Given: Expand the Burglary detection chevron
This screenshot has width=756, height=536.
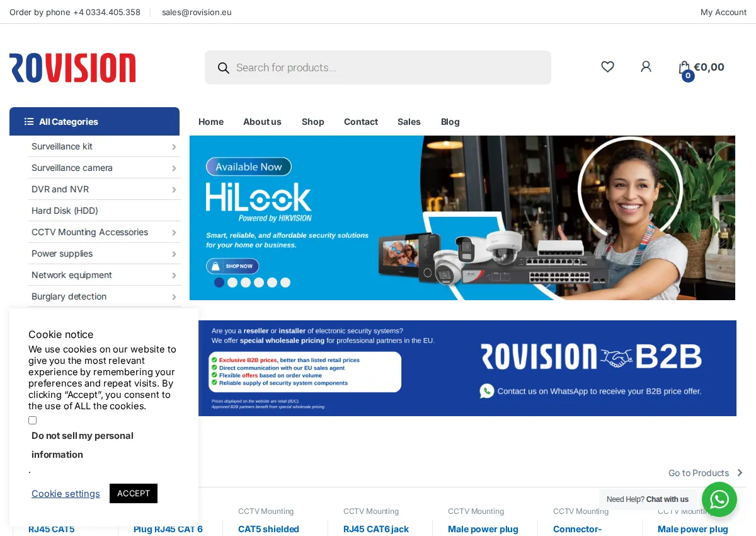Looking at the screenshot, I should (x=174, y=297).
